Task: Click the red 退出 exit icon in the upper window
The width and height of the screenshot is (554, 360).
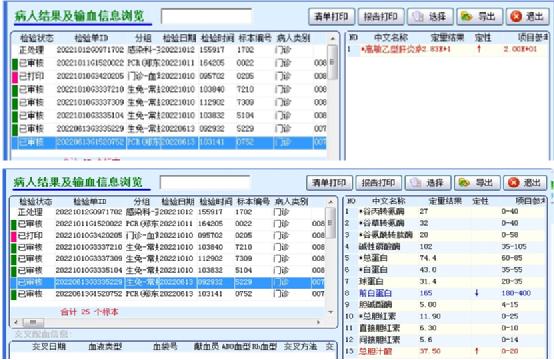Action: point(516,17)
